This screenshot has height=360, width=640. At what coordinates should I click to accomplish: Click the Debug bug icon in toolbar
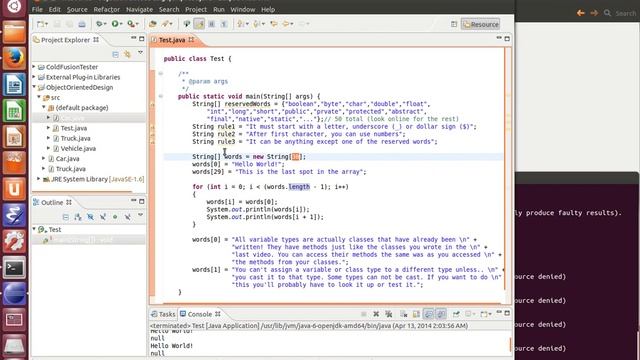pos(100,24)
